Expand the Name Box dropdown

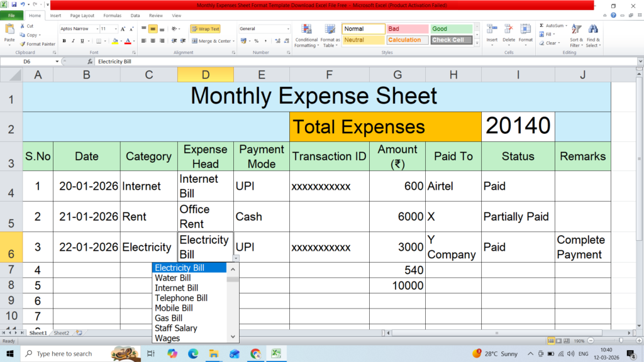[x=57, y=62]
